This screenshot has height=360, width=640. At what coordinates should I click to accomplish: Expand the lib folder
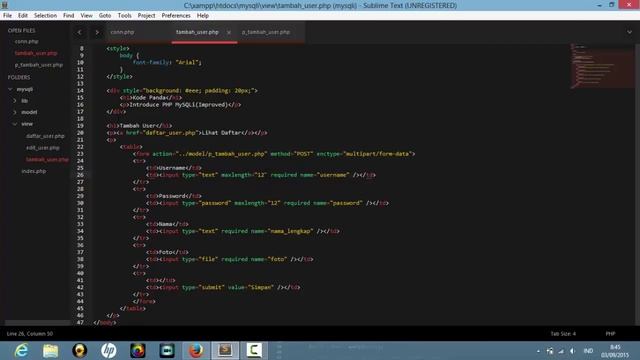(15, 101)
